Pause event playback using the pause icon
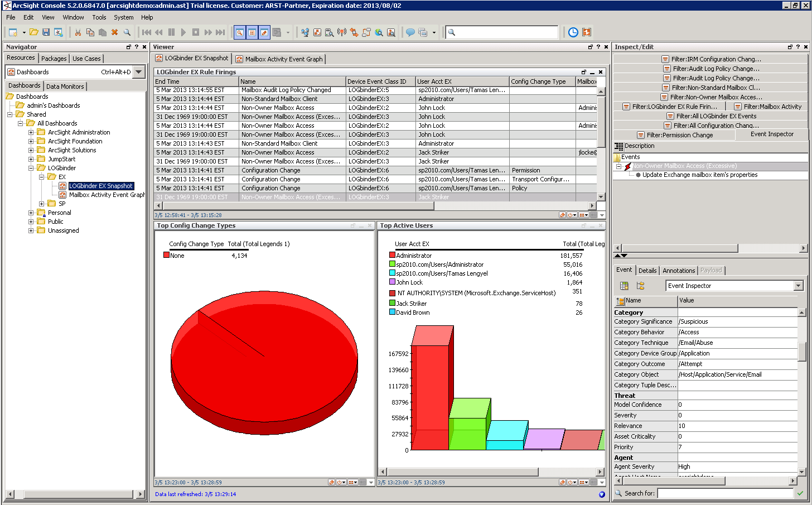The width and height of the screenshot is (812, 505). click(171, 32)
